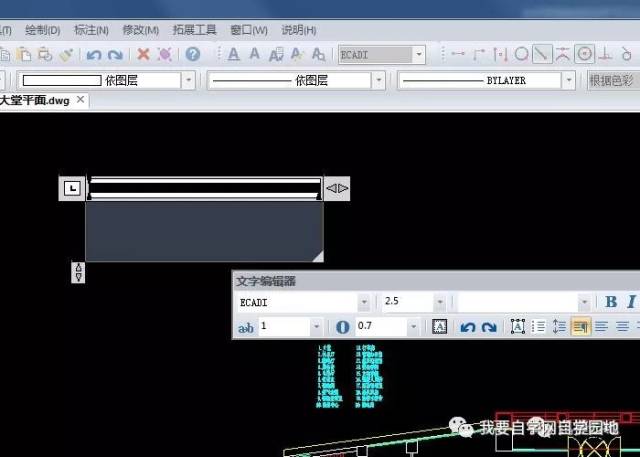The image size is (640, 457).
Task: Click the a·b tracking icon
Action: tap(246, 327)
